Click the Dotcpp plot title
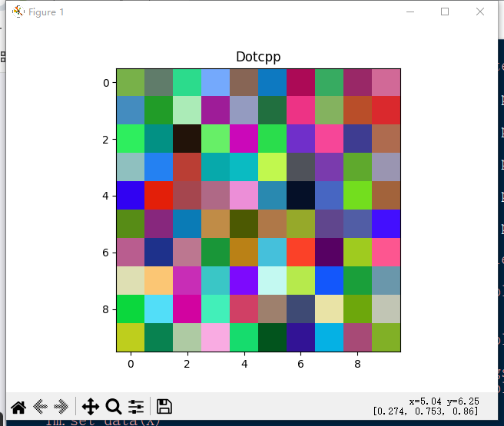 tap(258, 57)
